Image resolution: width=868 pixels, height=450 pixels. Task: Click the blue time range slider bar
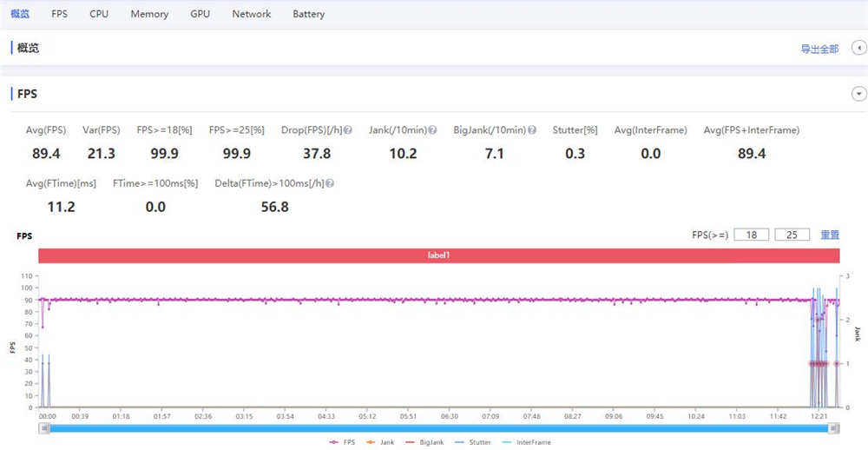tap(439, 427)
